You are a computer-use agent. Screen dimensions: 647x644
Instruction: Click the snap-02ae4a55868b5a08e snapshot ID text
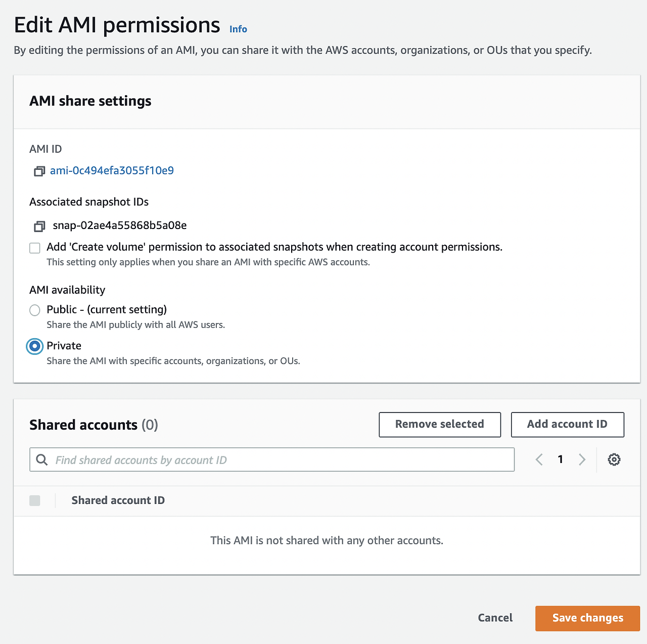coord(120,225)
